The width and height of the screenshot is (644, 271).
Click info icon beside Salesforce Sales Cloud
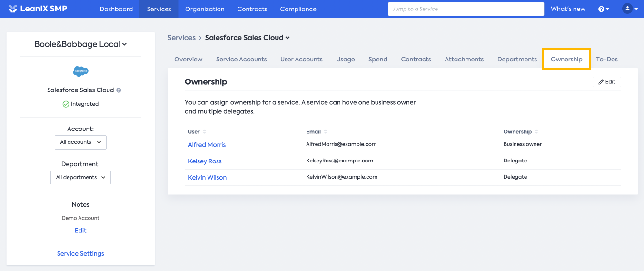click(x=119, y=90)
